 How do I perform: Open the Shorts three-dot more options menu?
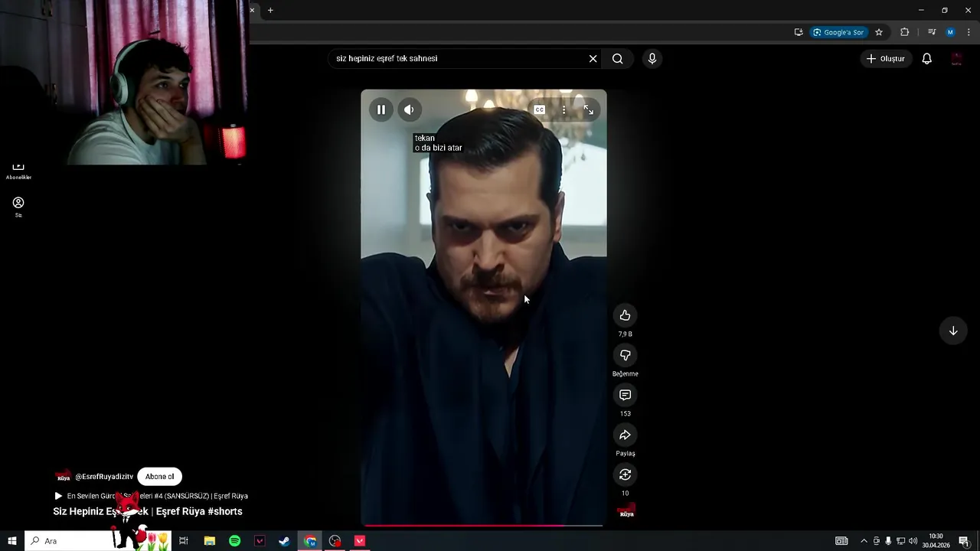coord(563,109)
